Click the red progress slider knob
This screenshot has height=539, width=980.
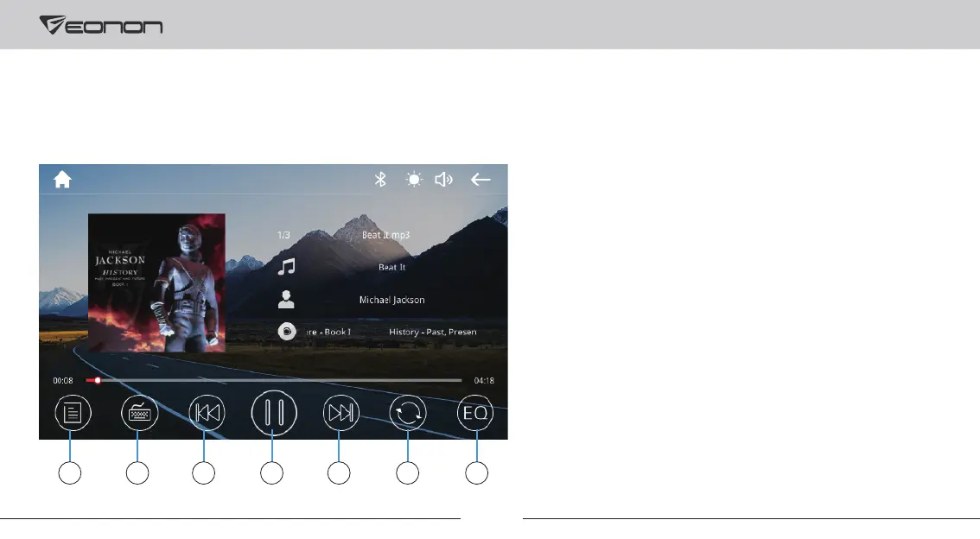(98, 380)
